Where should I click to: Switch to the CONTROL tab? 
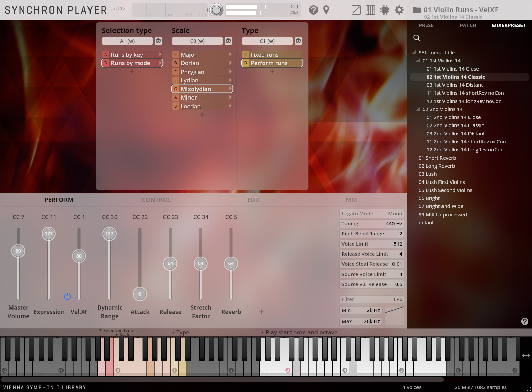click(x=156, y=200)
